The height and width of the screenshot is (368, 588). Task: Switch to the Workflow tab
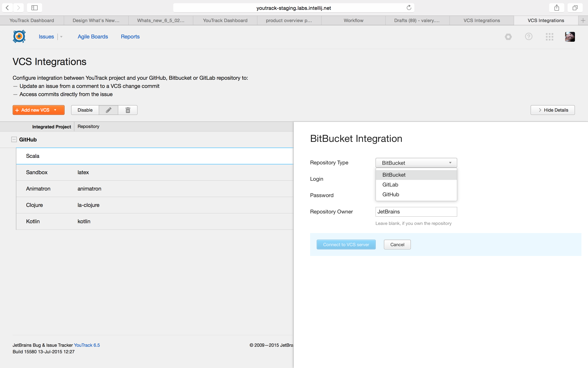tap(353, 20)
